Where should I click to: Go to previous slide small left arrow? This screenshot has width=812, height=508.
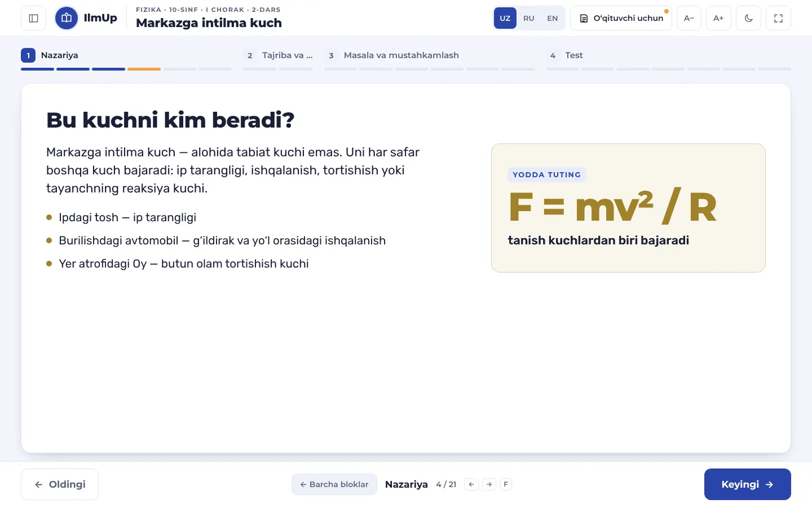[x=471, y=484]
